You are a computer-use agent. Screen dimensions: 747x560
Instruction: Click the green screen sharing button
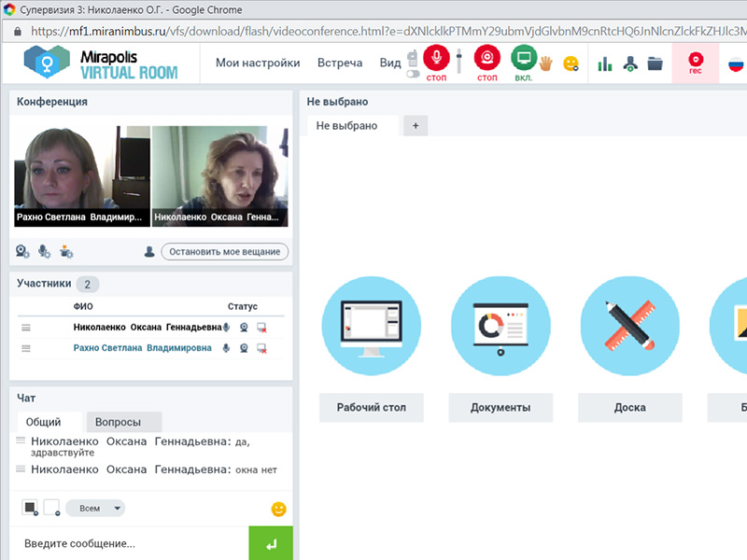[x=524, y=58]
